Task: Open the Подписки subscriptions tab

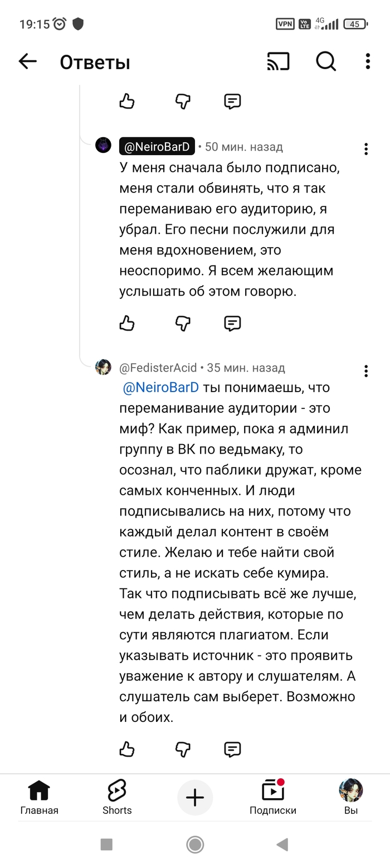Action: click(x=273, y=797)
